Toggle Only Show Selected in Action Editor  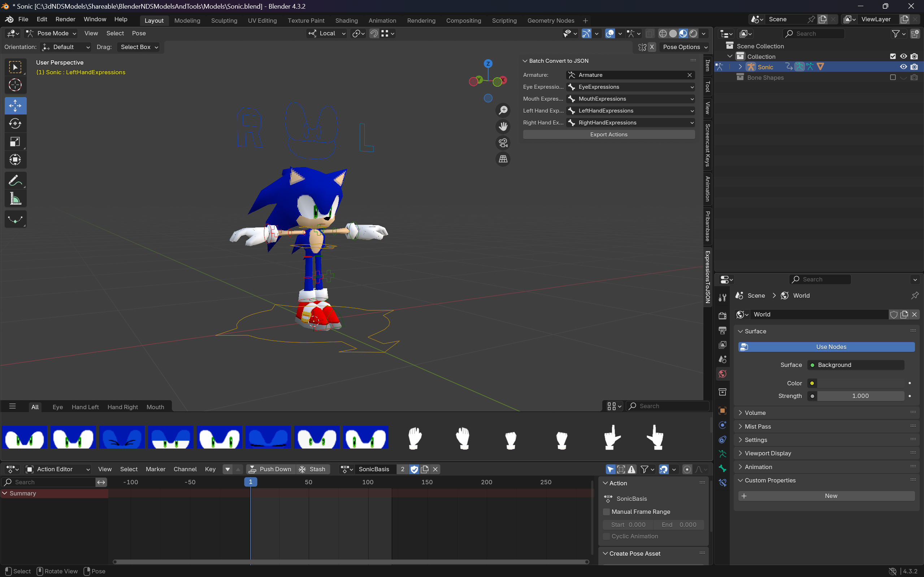[x=611, y=469]
